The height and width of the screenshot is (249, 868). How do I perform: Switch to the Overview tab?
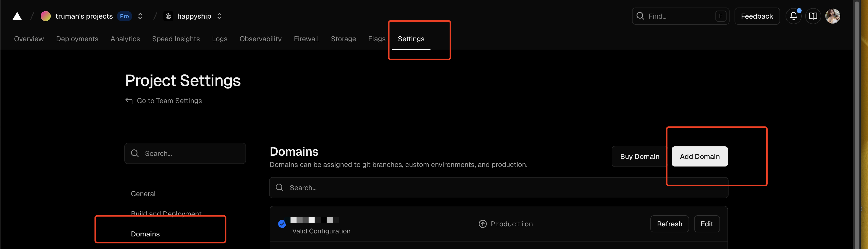click(29, 39)
